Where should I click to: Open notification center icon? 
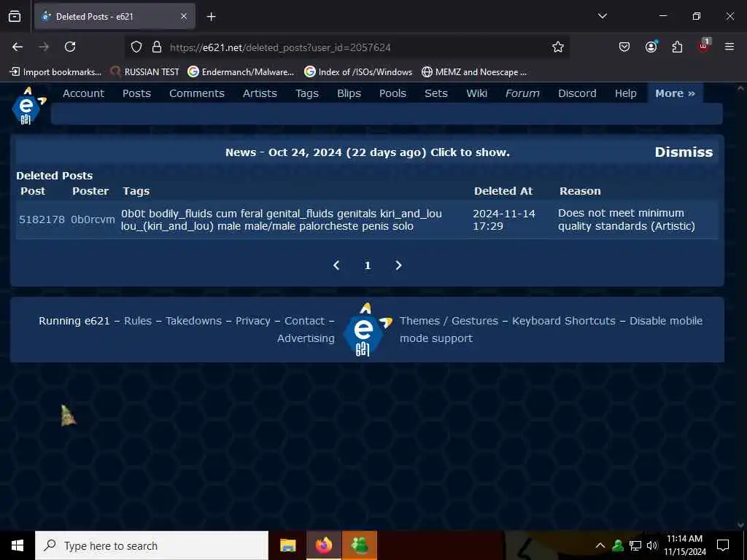(x=723, y=545)
